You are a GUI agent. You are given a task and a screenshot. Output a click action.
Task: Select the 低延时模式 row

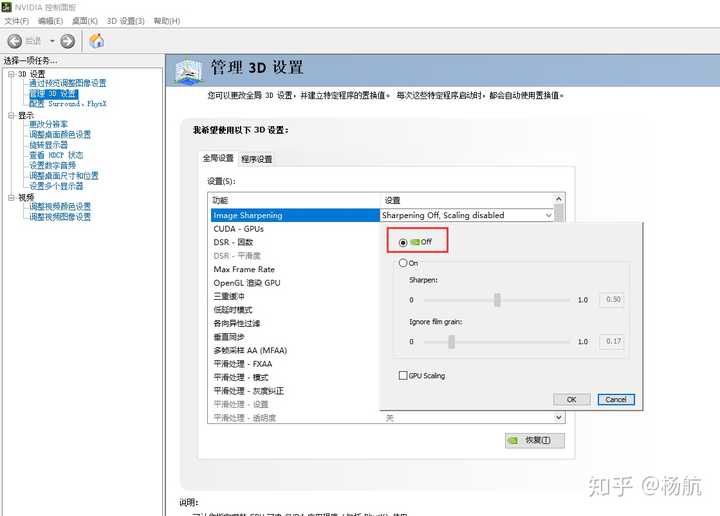click(295, 310)
